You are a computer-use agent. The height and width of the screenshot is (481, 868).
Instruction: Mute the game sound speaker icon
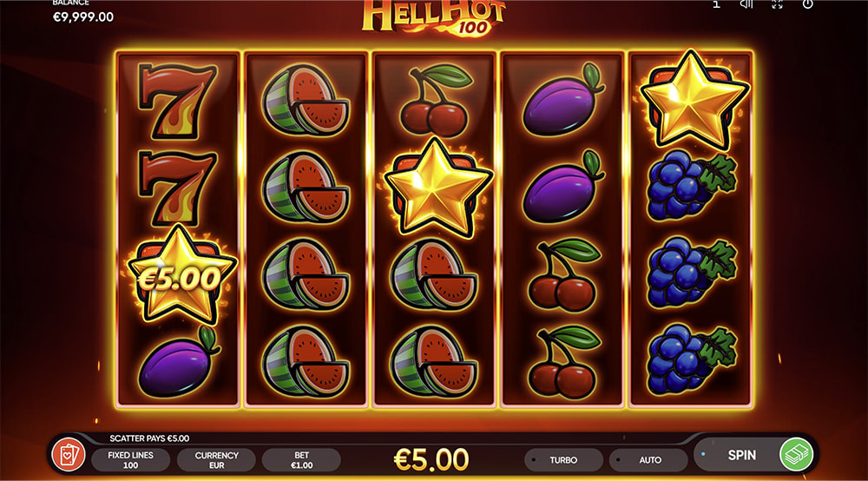746,3
